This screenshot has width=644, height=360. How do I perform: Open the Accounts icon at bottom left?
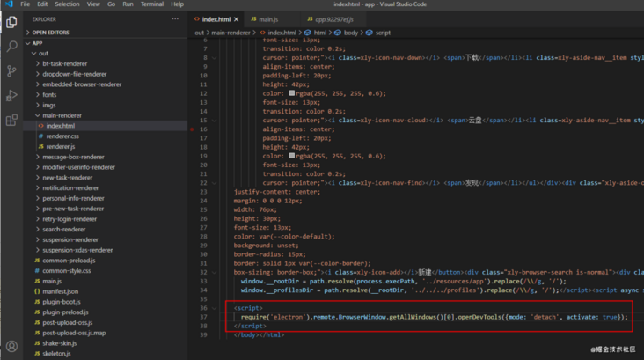11,347
